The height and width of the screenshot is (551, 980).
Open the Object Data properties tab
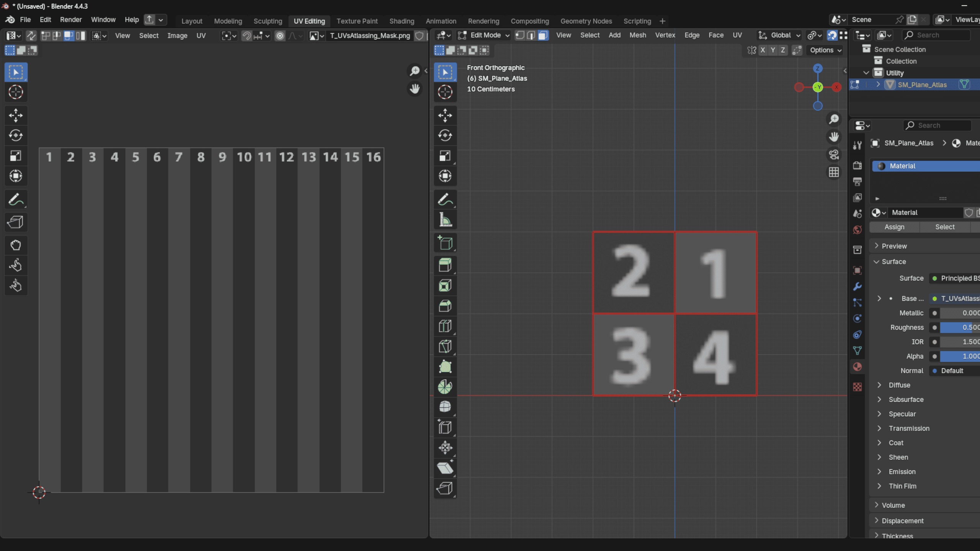[x=857, y=350]
